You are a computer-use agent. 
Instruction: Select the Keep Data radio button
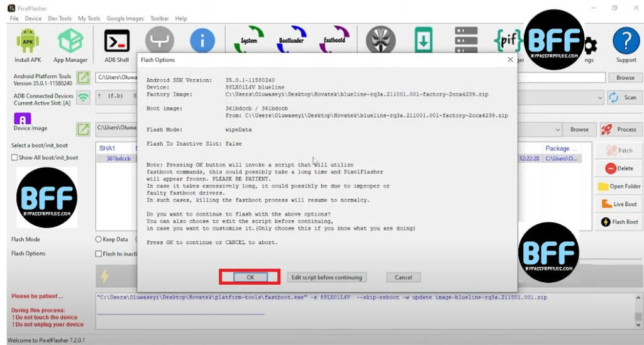point(99,239)
